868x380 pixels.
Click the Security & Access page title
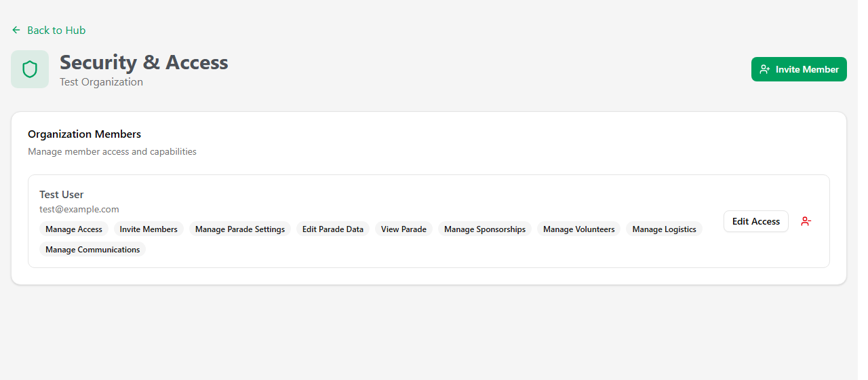tap(144, 62)
